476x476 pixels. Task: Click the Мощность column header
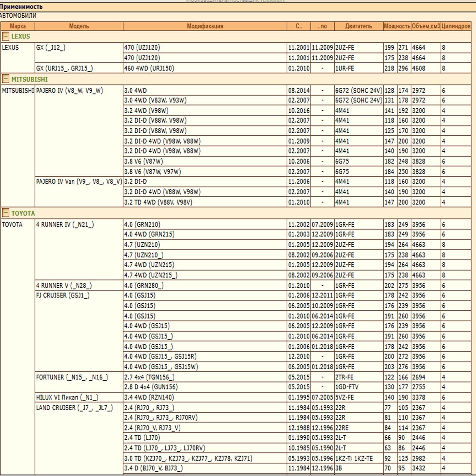coord(397,26)
